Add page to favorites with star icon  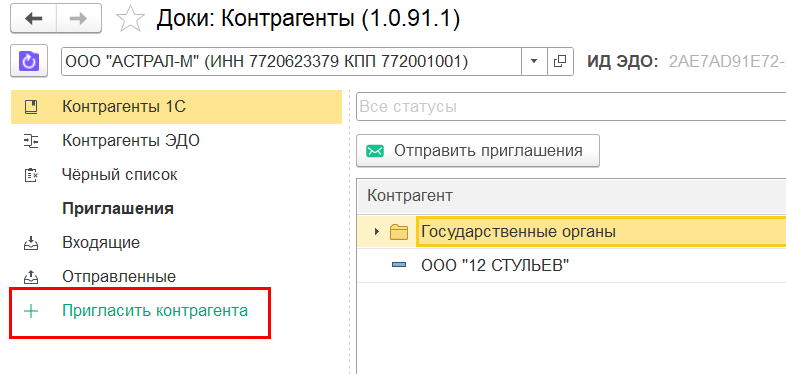130,19
